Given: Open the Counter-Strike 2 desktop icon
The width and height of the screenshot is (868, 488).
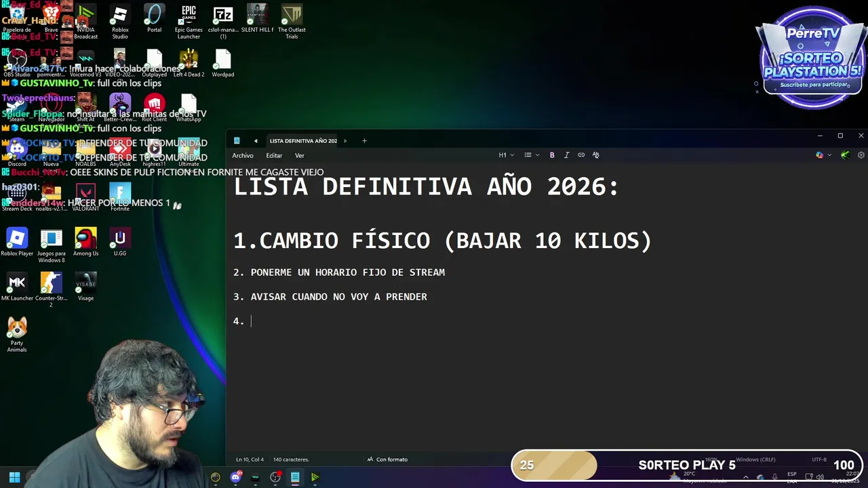Looking at the screenshot, I should tap(52, 290).
